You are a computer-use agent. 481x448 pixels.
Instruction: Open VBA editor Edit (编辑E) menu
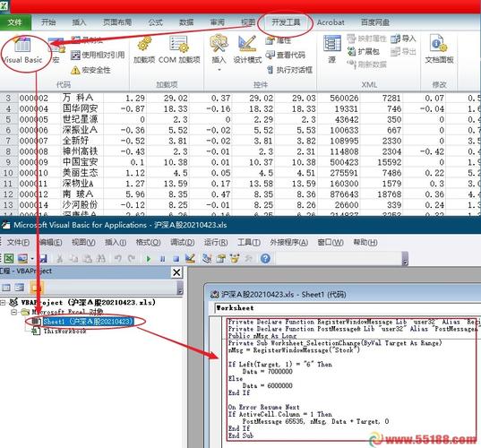(x=51, y=243)
